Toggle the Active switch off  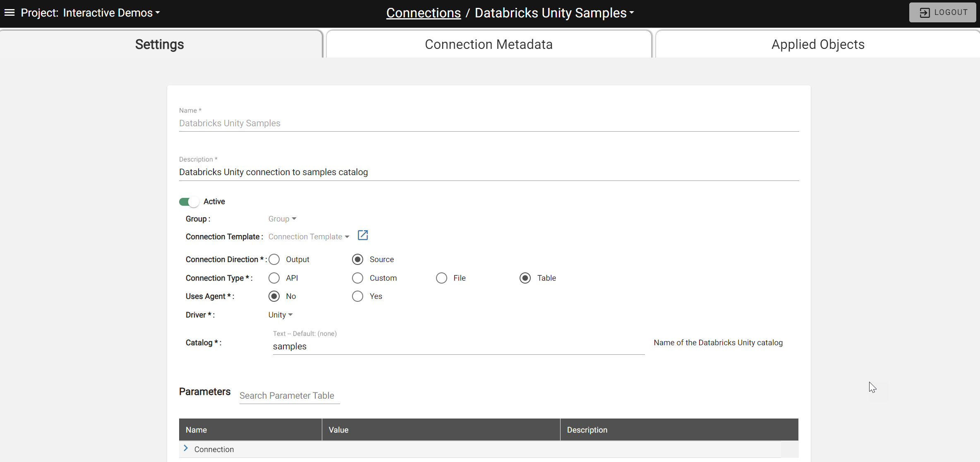189,202
